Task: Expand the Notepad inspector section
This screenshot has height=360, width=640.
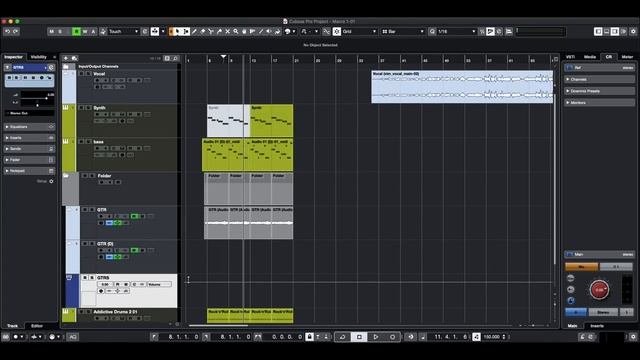Action: pos(29,171)
